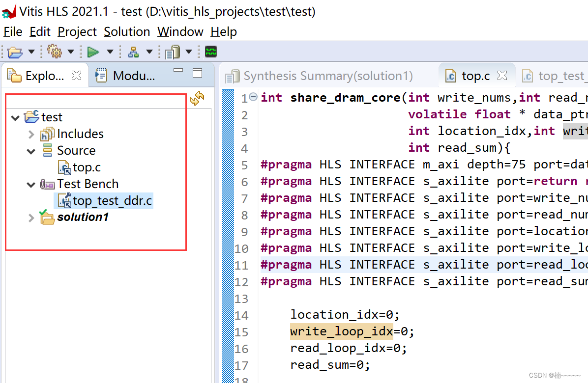588x383 pixels.
Task: Click read_loop_idx=0; on line 16
Action: (x=349, y=349)
